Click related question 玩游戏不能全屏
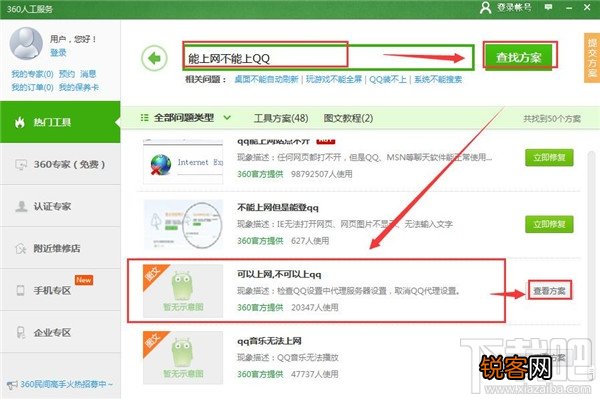Image resolution: width=600 pixels, height=399 pixels. tap(334, 79)
